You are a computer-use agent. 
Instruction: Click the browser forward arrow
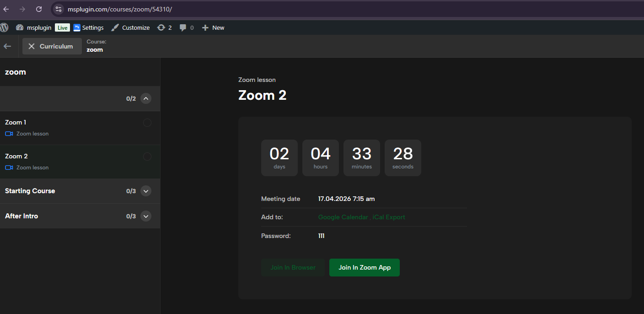pyautogui.click(x=22, y=9)
